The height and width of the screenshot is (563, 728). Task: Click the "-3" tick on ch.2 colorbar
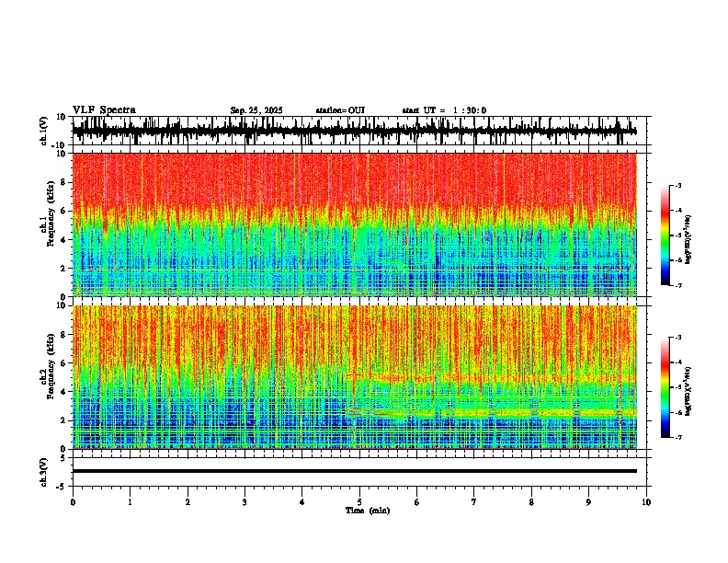[x=678, y=338]
